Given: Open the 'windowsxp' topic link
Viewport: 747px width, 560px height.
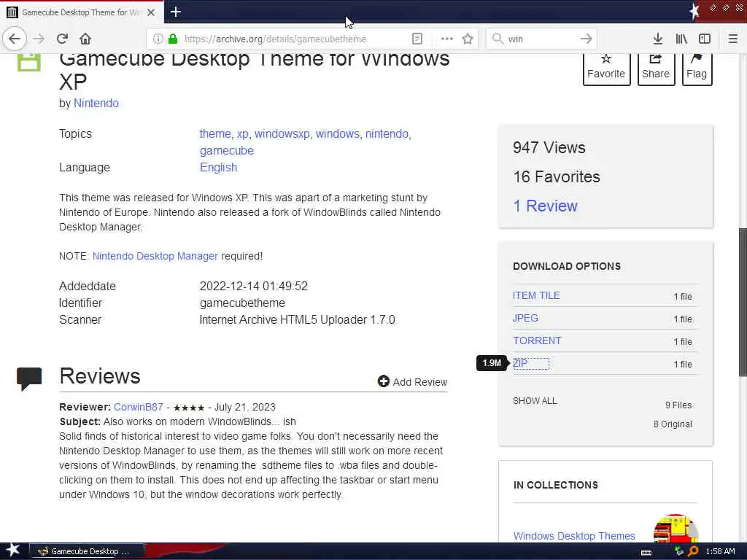Looking at the screenshot, I should pyautogui.click(x=282, y=134).
